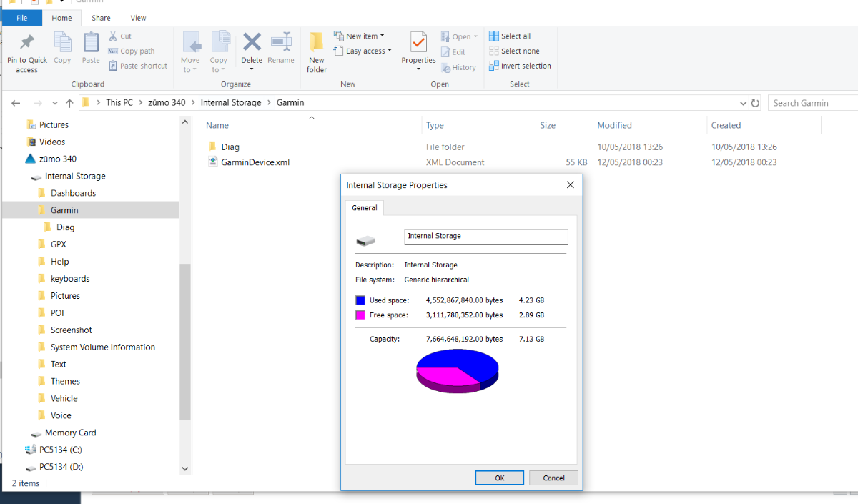The width and height of the screenshot is (858, 504).
Task: Open the ribbon Open dropdown
Action: coord(458,36)
